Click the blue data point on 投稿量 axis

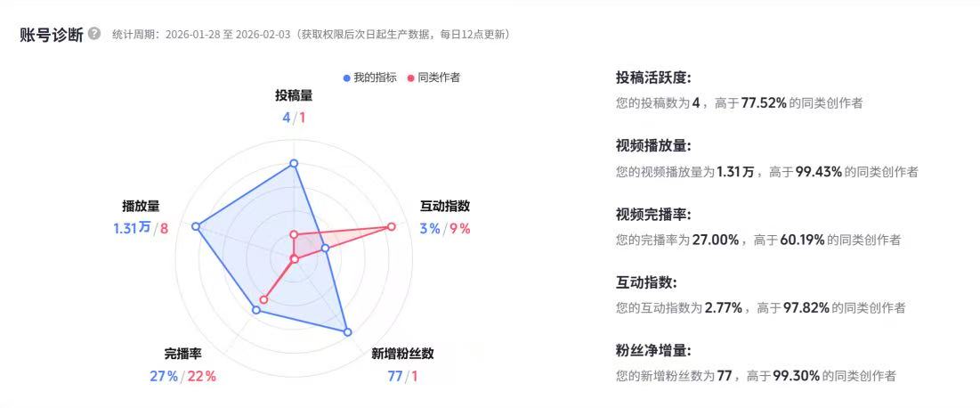[x=294, y=163]
